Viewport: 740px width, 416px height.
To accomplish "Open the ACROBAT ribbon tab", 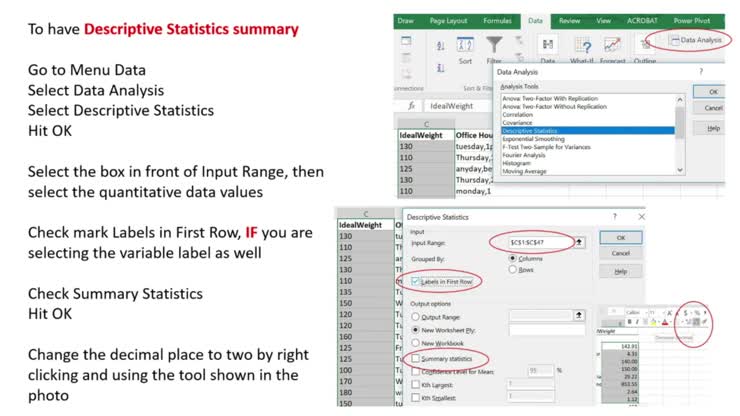I will (x=642, y=21).
